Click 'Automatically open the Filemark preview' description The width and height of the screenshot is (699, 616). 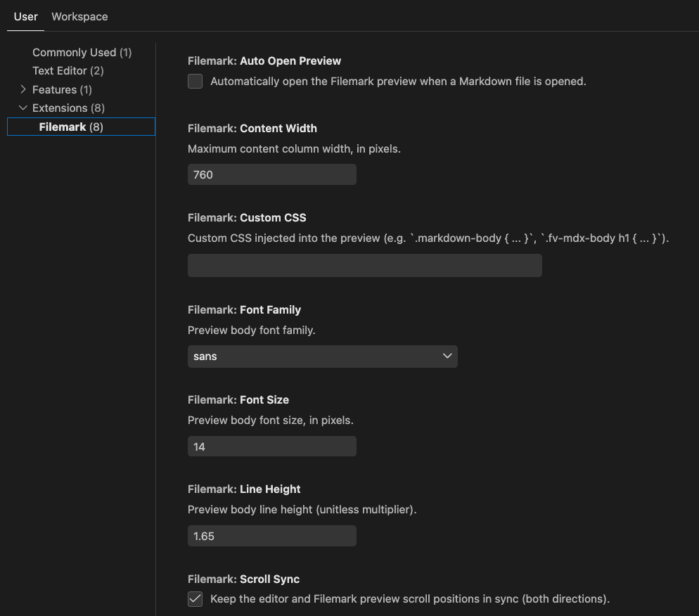pyautogui.click(x=398, y=81)
